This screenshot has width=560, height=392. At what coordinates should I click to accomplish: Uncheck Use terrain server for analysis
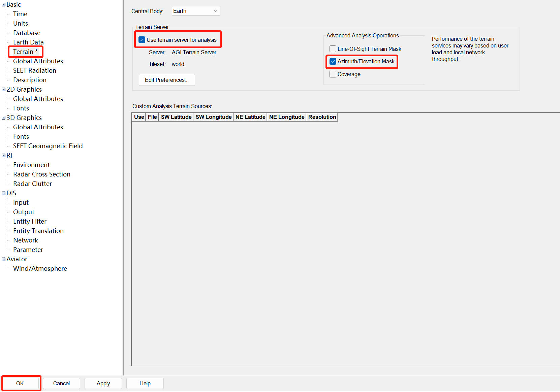pyautogui.click(x=142, y=40)
